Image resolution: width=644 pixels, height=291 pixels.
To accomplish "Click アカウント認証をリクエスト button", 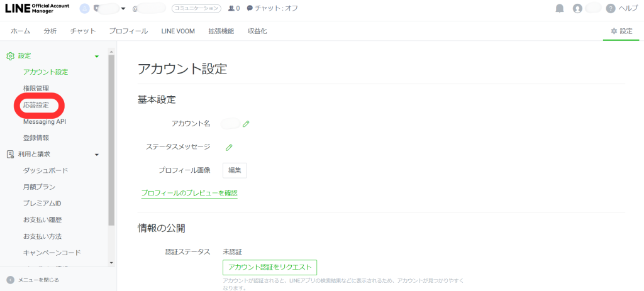I will [270, 267].
